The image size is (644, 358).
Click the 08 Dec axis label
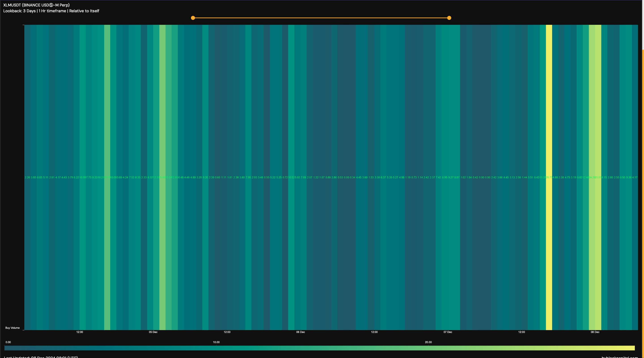point(595,332)
